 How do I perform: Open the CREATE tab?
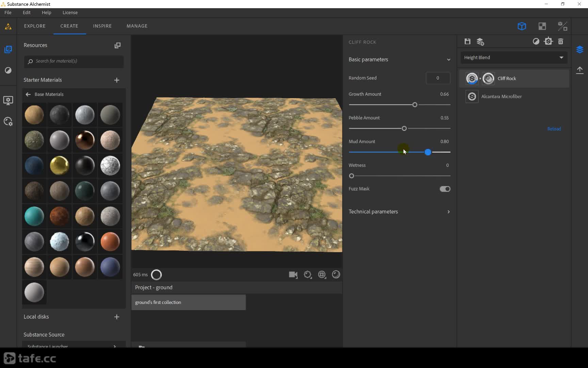click(69, 26)
